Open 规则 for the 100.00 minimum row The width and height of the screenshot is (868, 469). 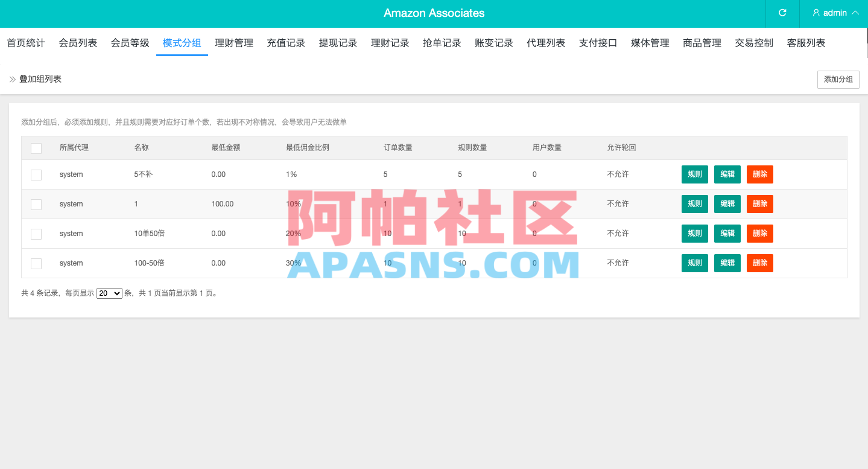[x=695, y=204]
